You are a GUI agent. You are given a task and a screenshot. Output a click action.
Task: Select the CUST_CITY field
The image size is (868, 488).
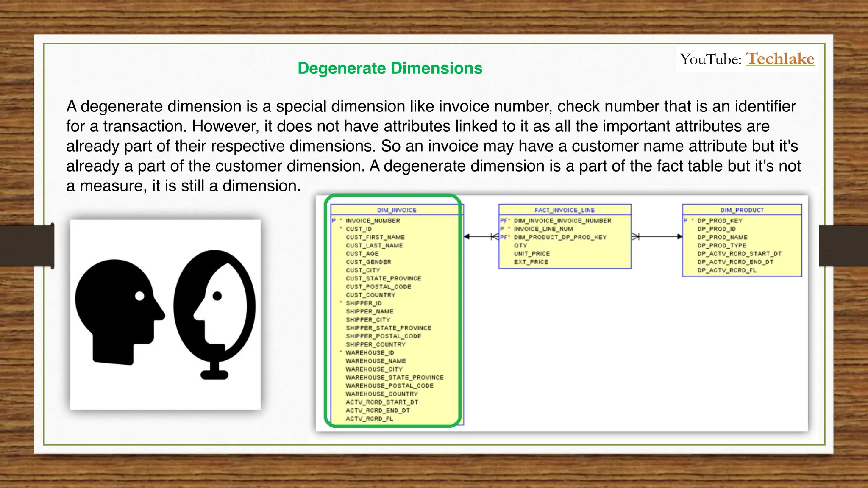tap(363, 270)
